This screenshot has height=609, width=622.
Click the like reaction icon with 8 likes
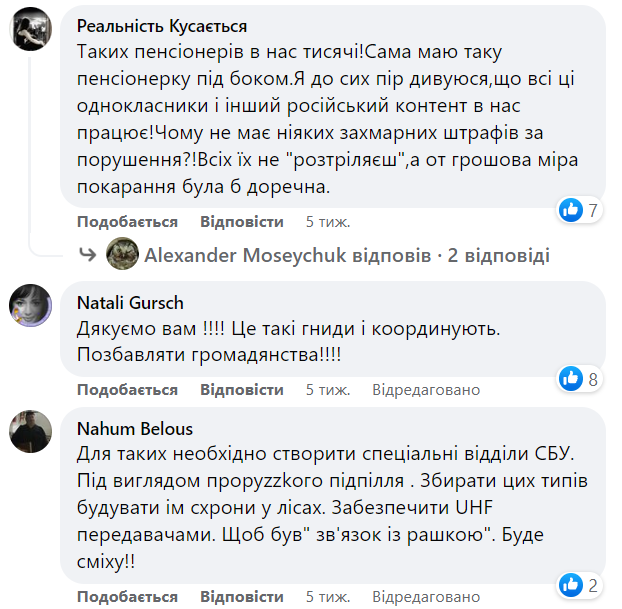[571, 378]
